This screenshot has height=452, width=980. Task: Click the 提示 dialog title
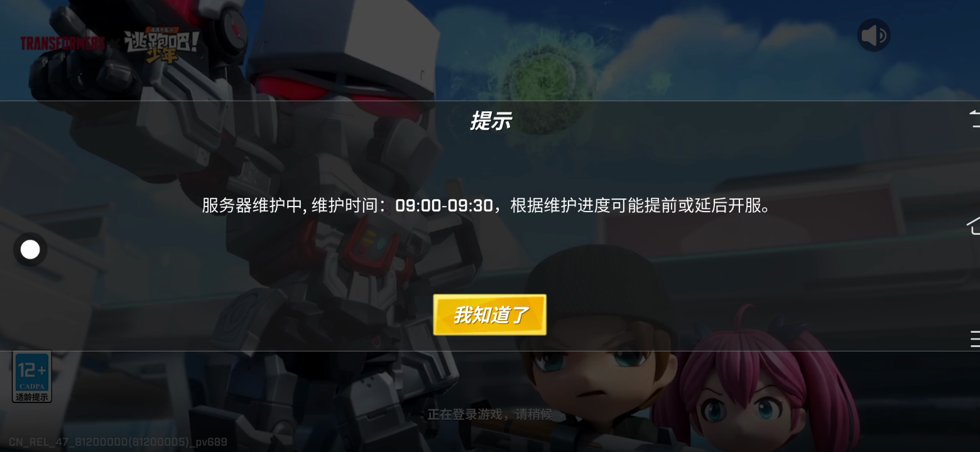tap(490, 121)
